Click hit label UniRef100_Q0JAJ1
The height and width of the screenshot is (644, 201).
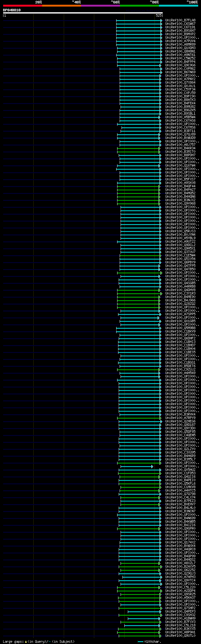pyautogui.click(x=180, y=86)
